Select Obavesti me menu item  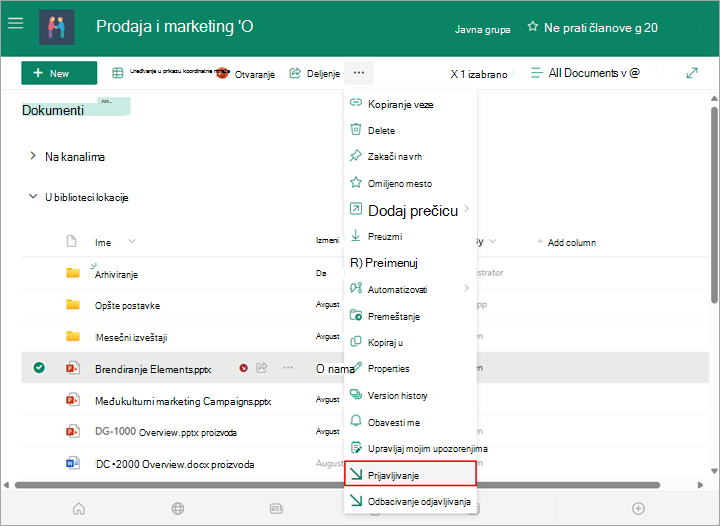coord(411,422)
